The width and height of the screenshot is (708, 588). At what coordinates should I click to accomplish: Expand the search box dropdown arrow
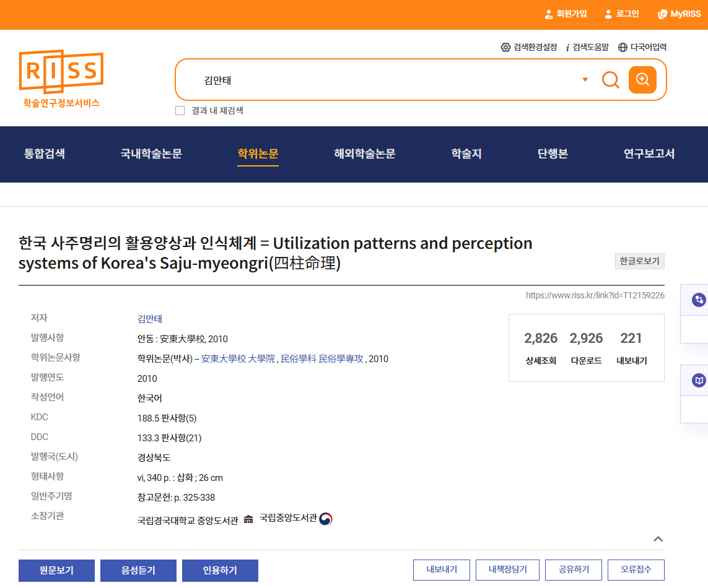click(585, 80)
